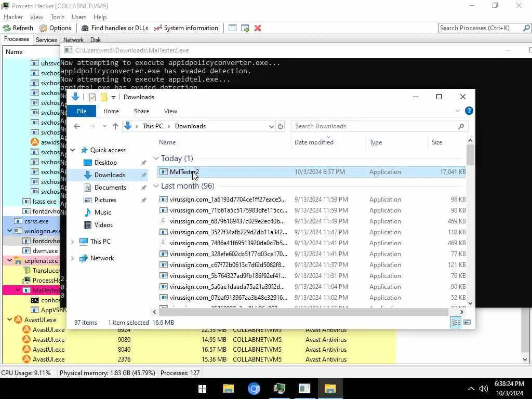The width and height of the screenshot is (532, 399).
Task: Click the Explorer refresh button
Action: click(281, 127)
